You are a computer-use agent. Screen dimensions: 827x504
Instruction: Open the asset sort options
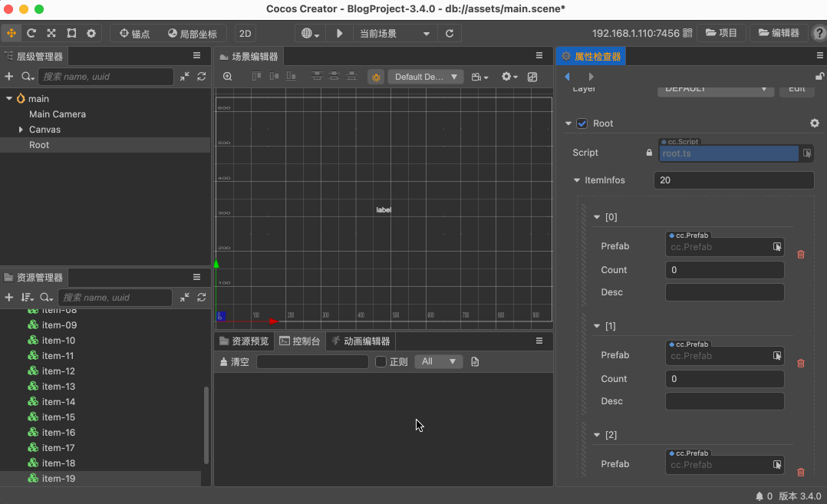tap(27, 298)
